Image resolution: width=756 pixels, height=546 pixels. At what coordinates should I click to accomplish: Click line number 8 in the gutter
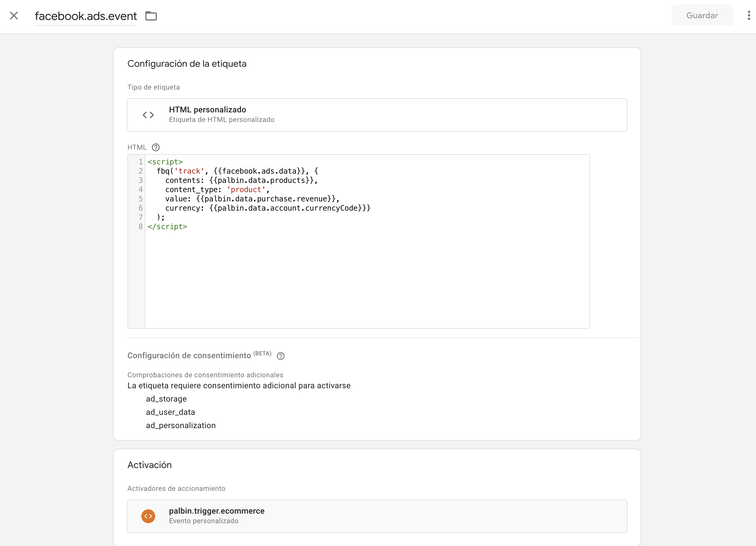141,226
